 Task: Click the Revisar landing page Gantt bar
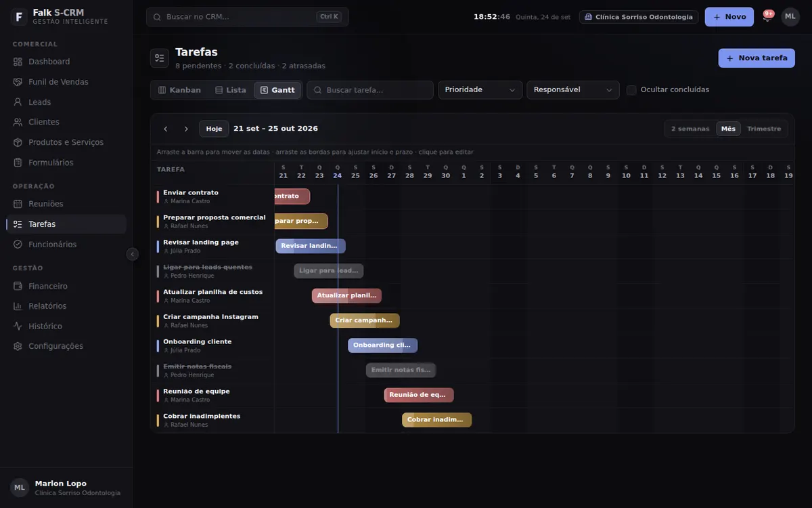pos(311,246)
